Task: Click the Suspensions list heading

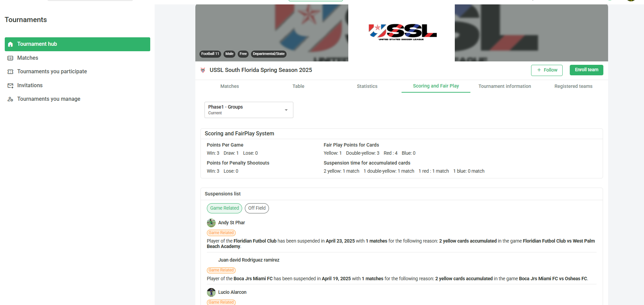Action: pyautogui.click(x=223, y=194)
